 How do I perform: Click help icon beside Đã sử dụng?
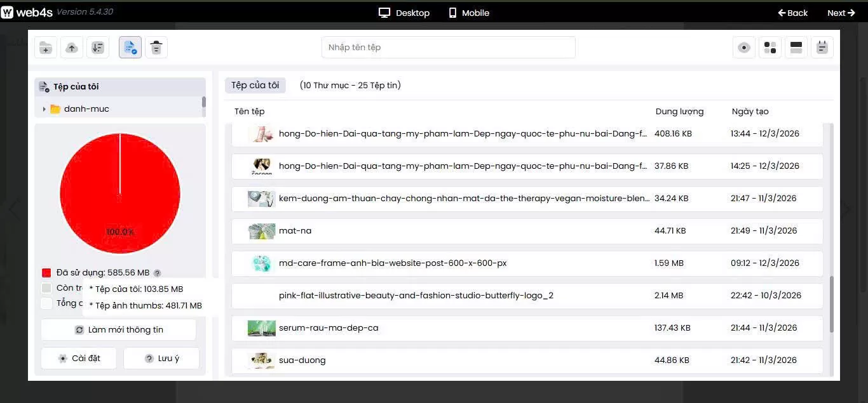click(x=158, y=273)
